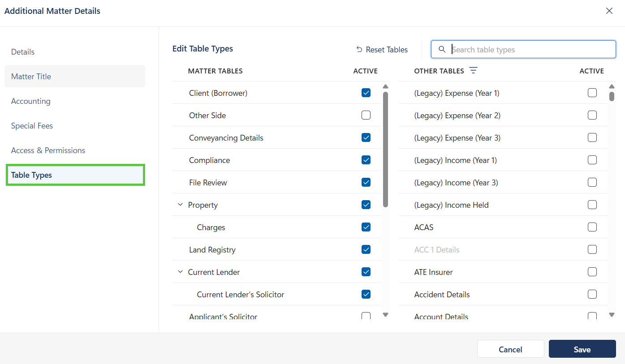Click Other Tables scroll up arrow

(612, 86)
